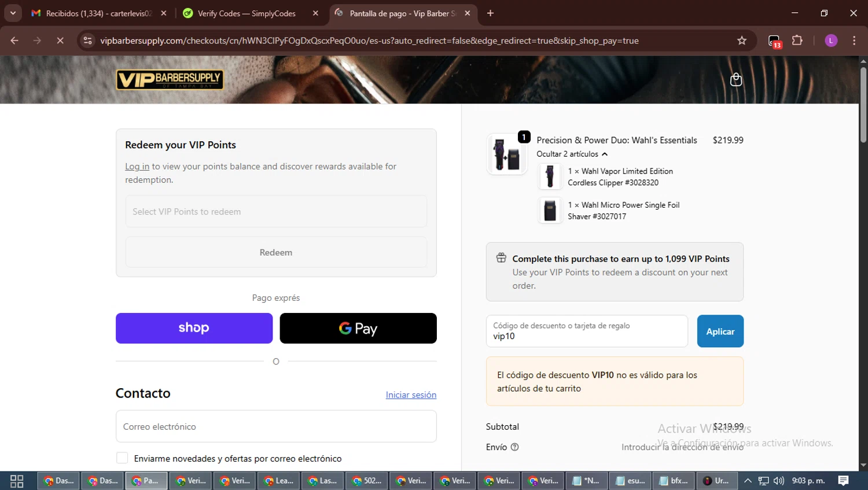Pay with the Google Pay button
This screenshot has height=490, width=868.
pos(358,328)
